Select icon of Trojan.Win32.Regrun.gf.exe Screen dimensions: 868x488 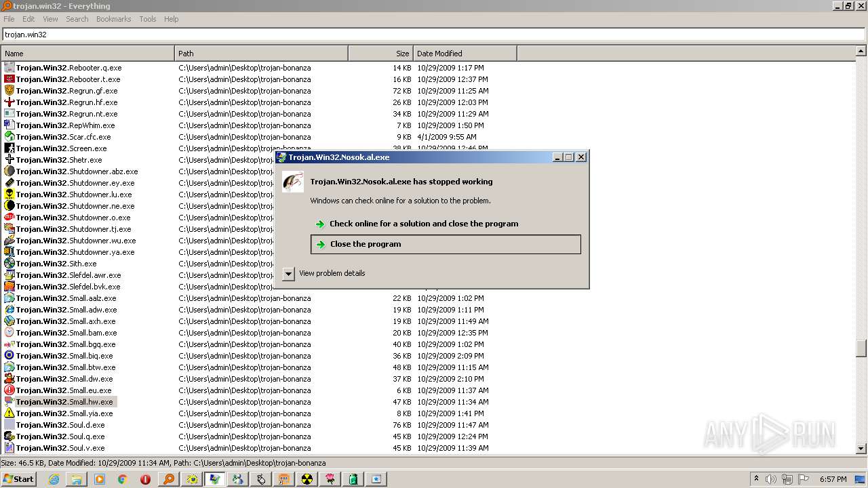(9, 91)
